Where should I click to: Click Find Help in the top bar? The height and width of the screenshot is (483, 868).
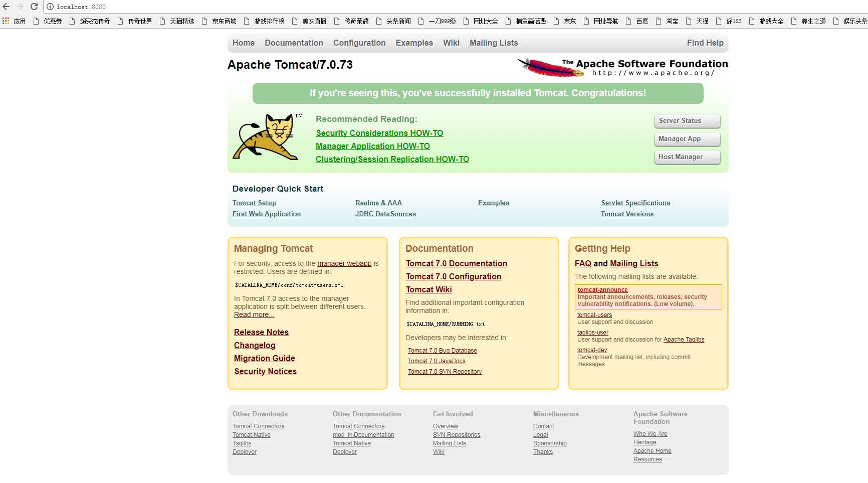(x=705, y=43)
